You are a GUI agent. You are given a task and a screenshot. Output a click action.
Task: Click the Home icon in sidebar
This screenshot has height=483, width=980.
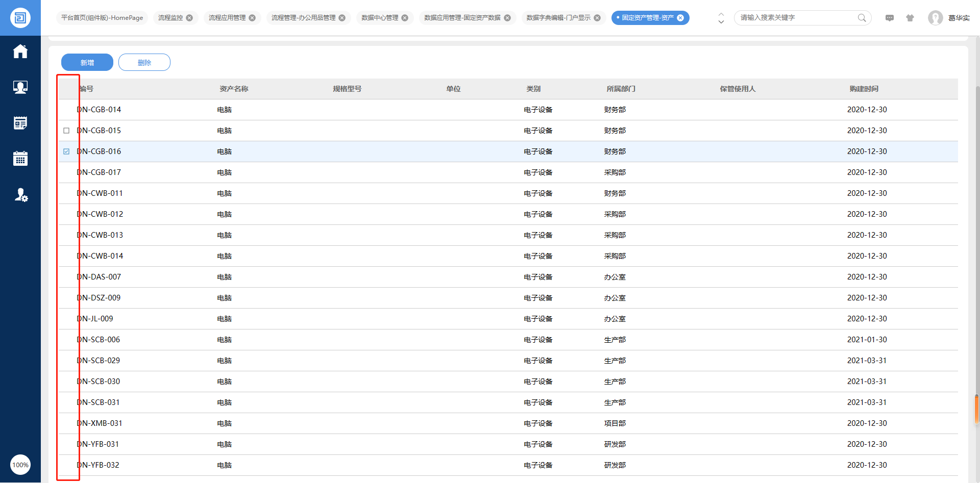coord(20,52)
